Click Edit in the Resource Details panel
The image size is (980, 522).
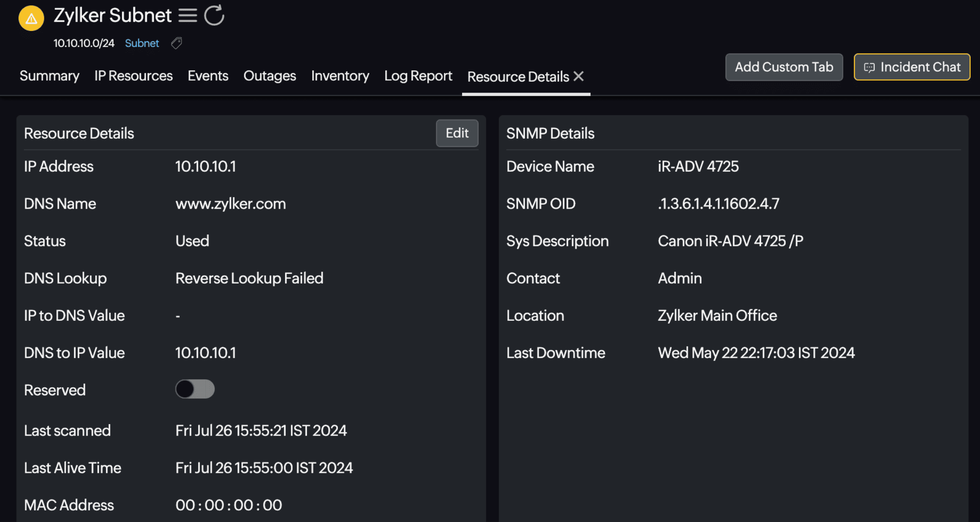point(457,133)
